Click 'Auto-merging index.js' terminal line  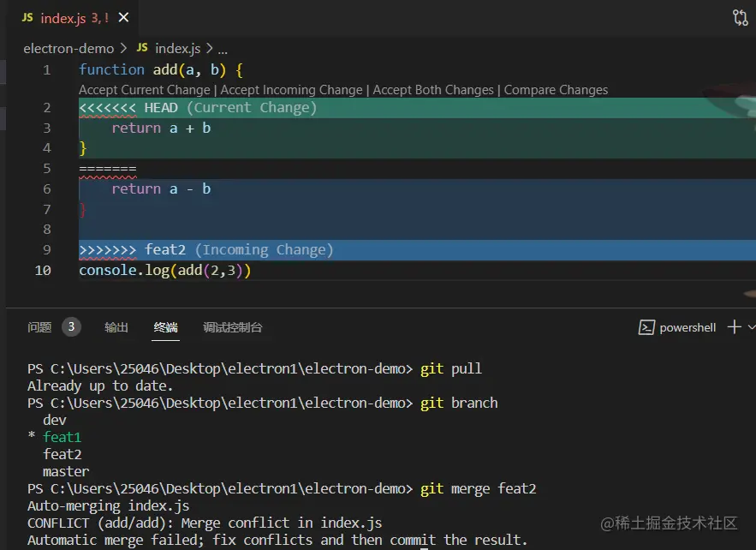pyautogui.click(x=109, y=506)
